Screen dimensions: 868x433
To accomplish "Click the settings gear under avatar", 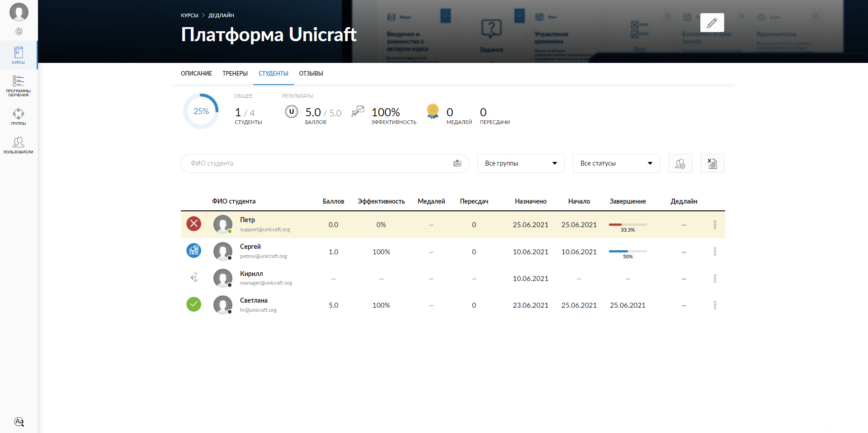I will [x=19, y=32].
